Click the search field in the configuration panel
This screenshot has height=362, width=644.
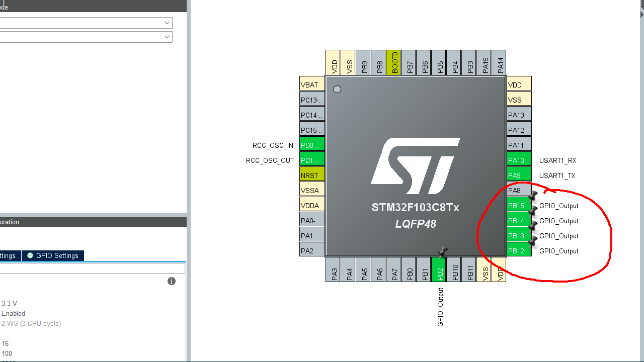91,267
